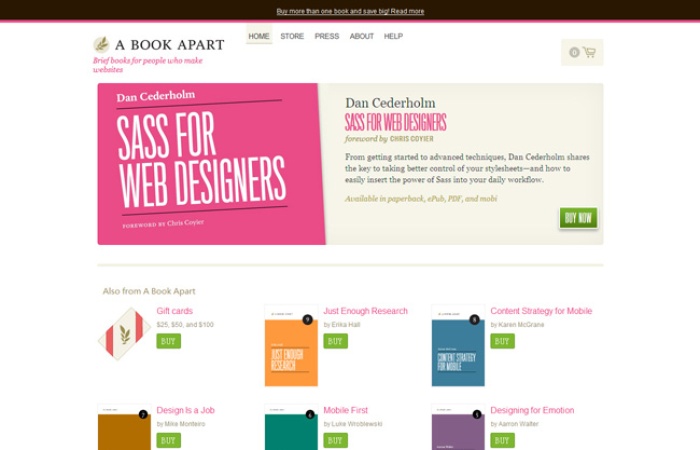Image resolution: width=700 pixels, height=450 pixels.
Task: Select the About menu item
Action: point(362,36)
